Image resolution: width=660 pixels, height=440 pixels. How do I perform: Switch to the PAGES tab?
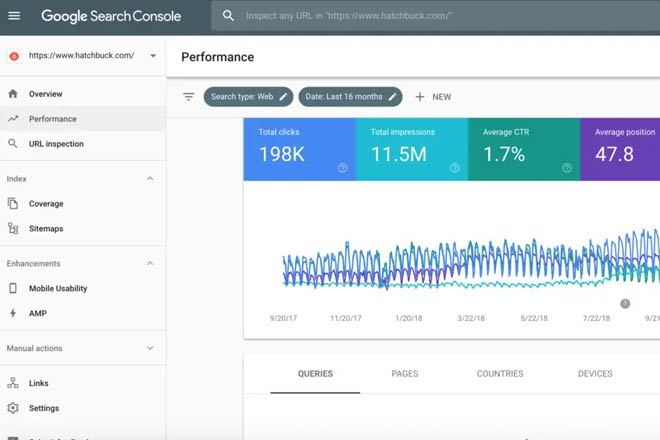pos(405,373)
